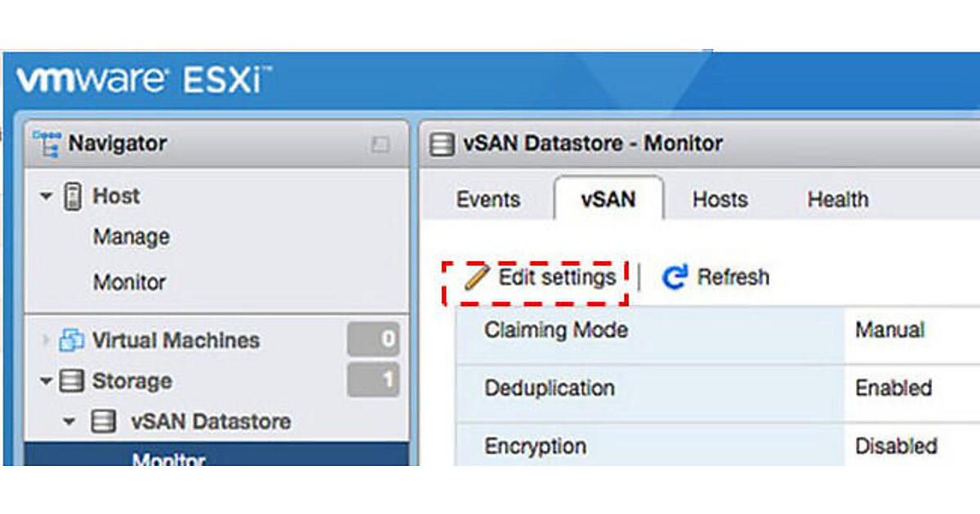Collapse the Host tree node

[47, 197]
